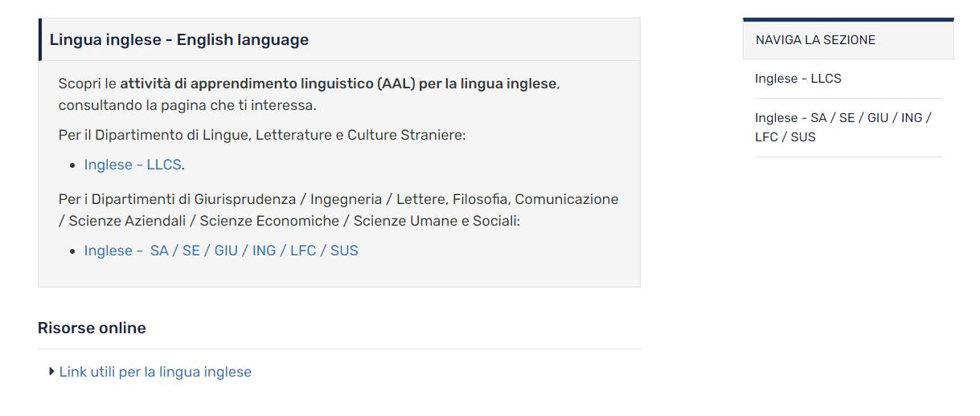Screen dimensions: 980x416
Task: Click the bullet before Inglese - LLCS
Action: [73, 165]
